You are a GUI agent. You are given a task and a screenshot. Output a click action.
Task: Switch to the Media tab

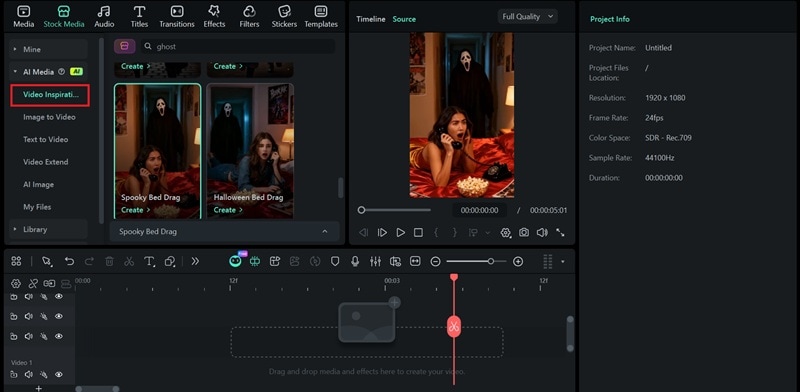pyautogui.click(x=23, y=17)
